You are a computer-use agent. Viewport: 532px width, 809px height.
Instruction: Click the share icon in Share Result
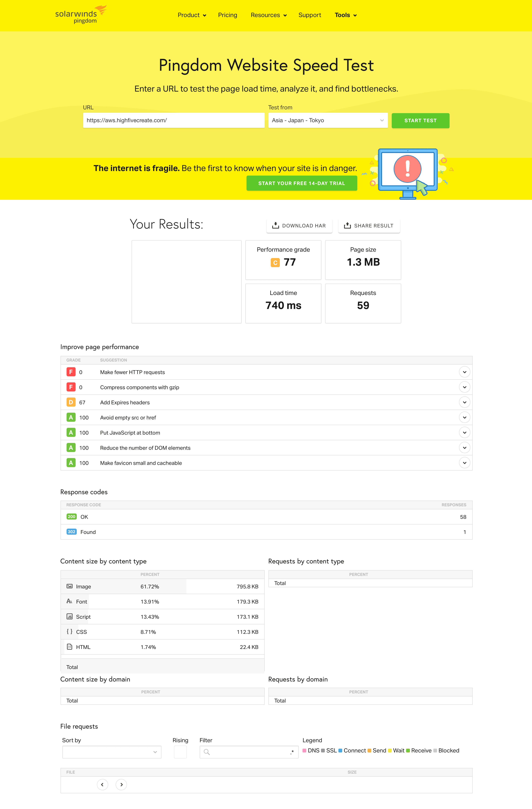click(x=347, y=225)
